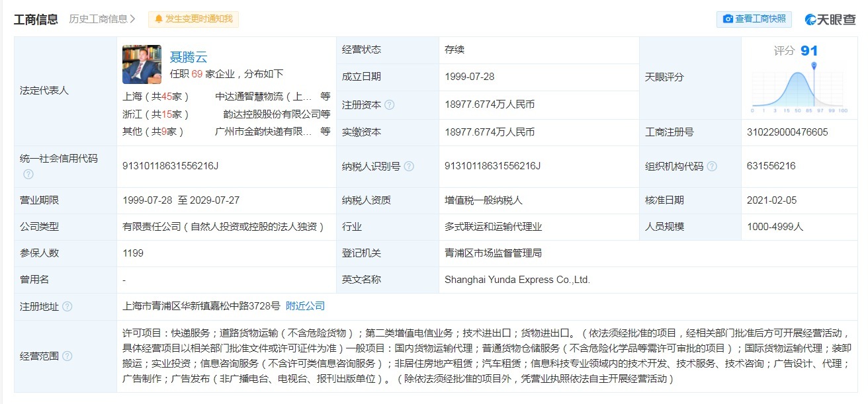This screenshot has height=404, width=868.
Task: Click help icon next to 注册地址
Action: (67, 307)
